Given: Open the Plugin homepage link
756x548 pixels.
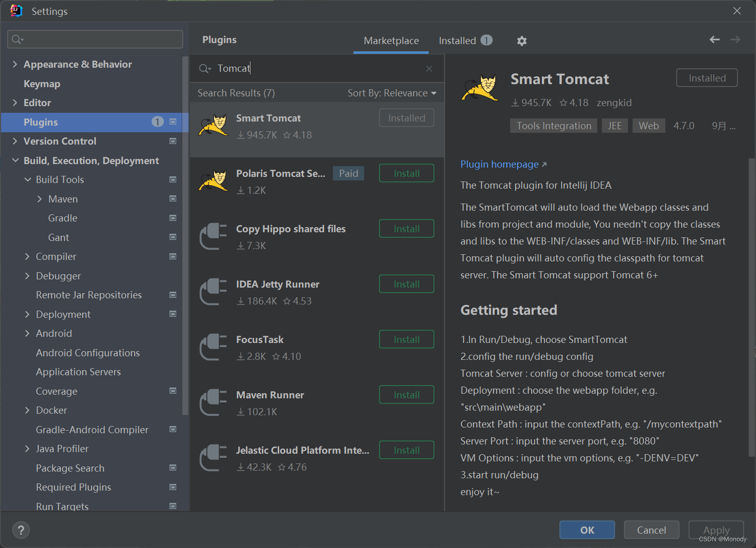Looking at the screenshot, I should pyautogui.click(x=503, y=164).
